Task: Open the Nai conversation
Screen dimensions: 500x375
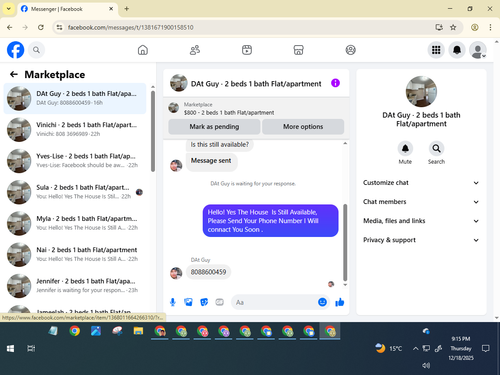Action: pyautogui.click(x=75, y=254)
